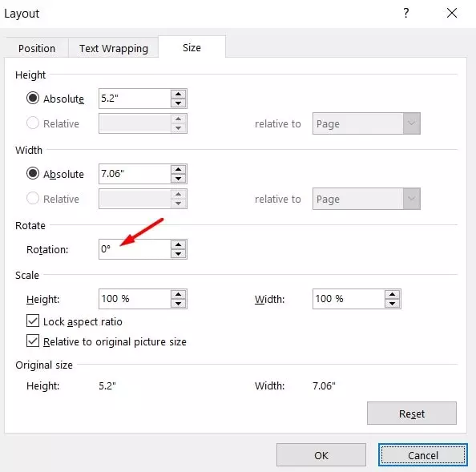The height and width of the screenshot is (472, 476).
Task: Open the Help question mark icon
Action: click(x=406, y=13)
